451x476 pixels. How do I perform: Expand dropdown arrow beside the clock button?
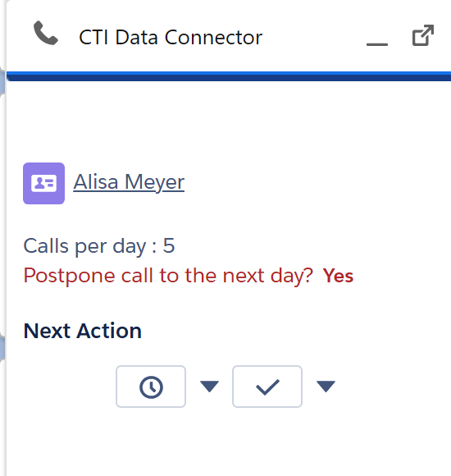[x=209, y=387]
